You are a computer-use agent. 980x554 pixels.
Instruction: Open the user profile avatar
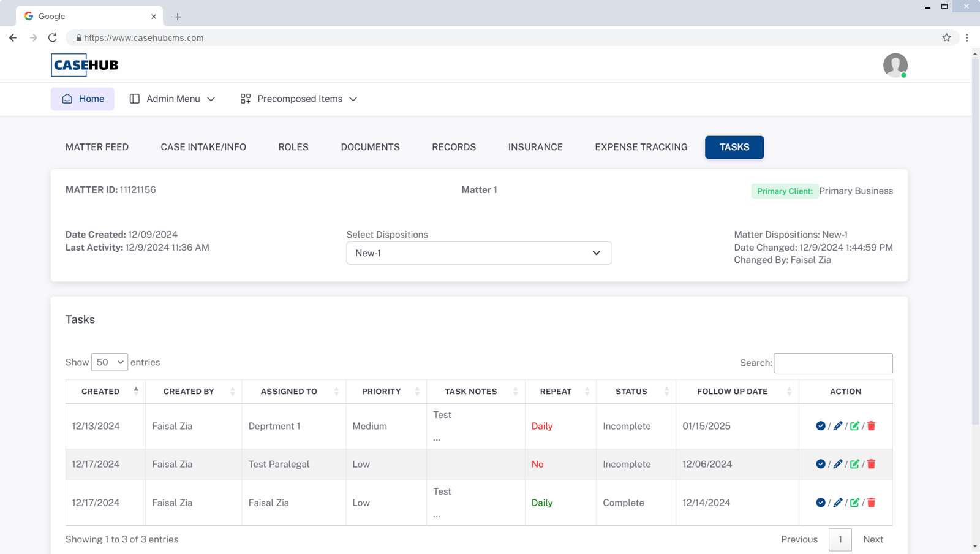pos(894,65)
